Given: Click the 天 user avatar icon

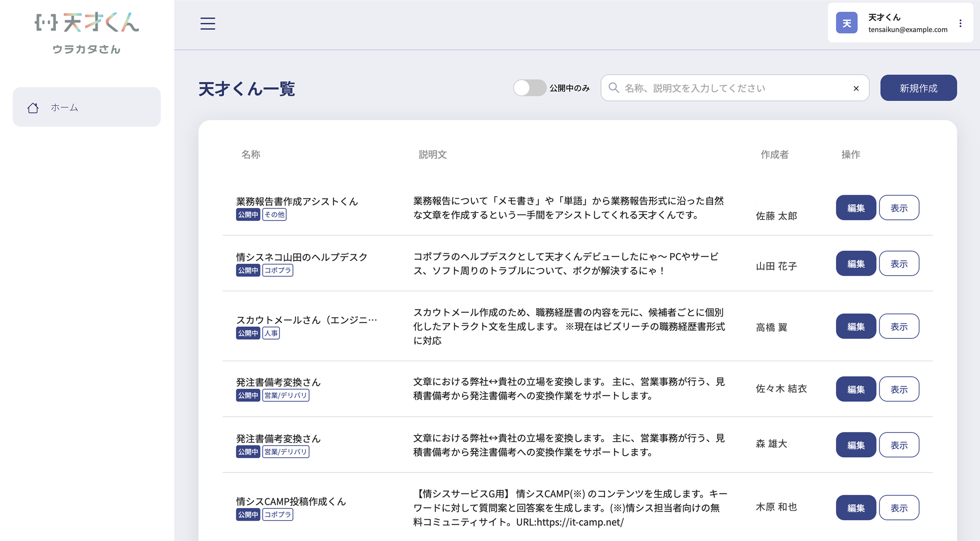Looking at the screenshot, I should pos(847,23).
